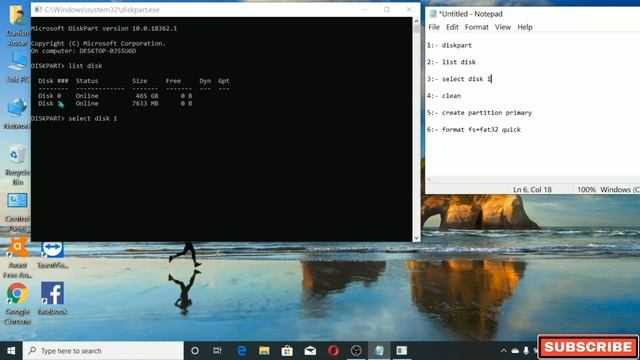Click the 'list disk' command in diskpart
This screenshot has width=640, height=360.
point(85,66)
